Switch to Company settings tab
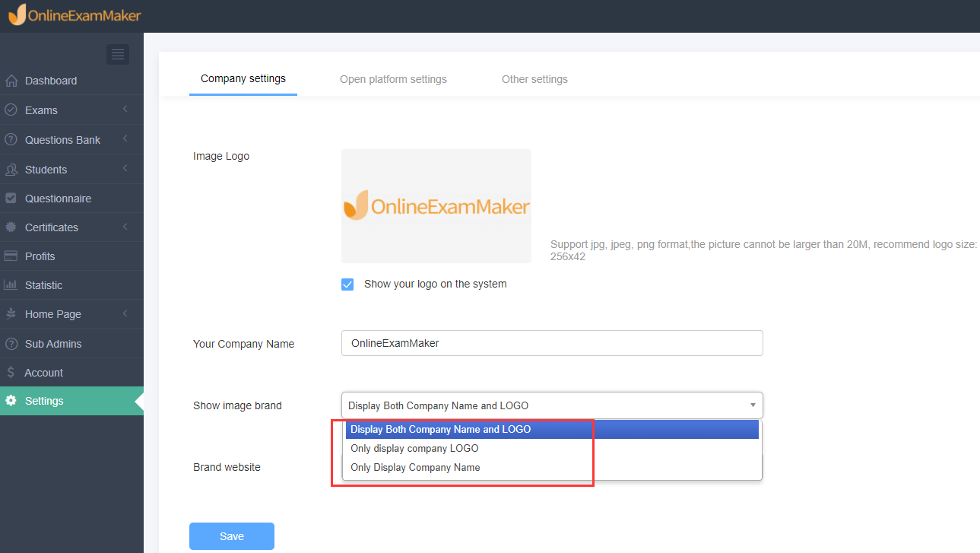The height and width of the screenshot is (553, 980). [243, 79]
